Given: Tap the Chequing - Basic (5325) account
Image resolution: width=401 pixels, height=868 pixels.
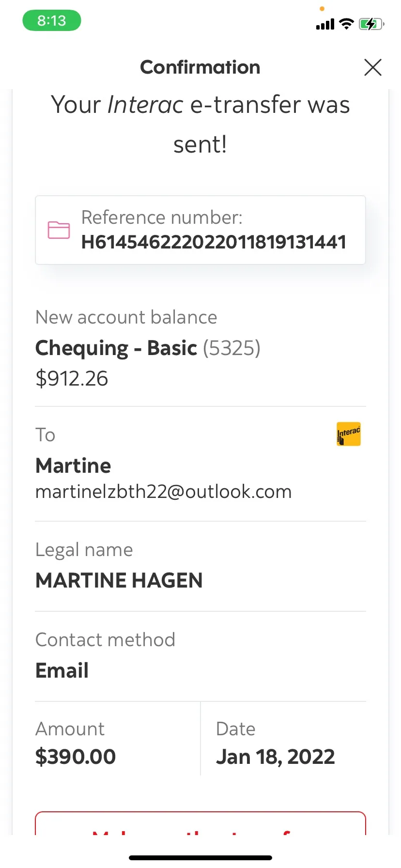Looking at the screenshot, I should [x=148, y=348].
